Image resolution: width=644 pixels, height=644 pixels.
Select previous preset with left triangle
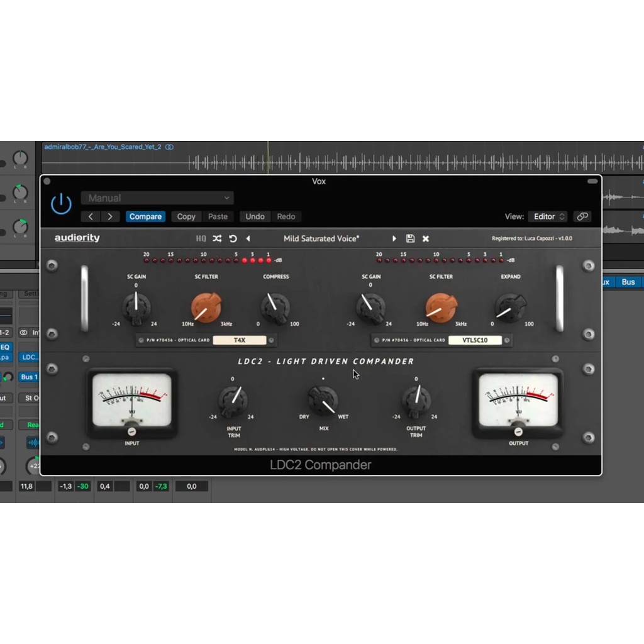248,238
